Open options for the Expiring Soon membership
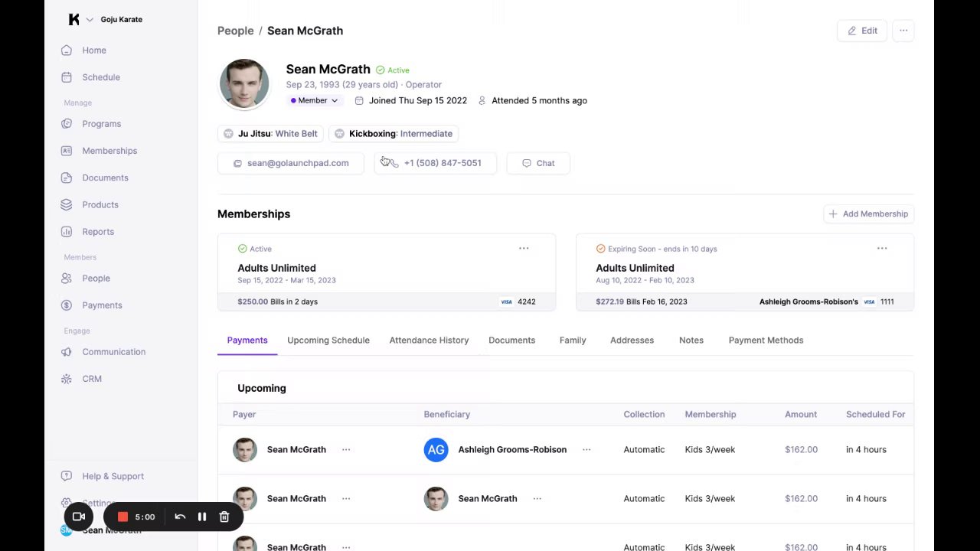The height and width of the screenshot is (551, 980). click(882, 249)
